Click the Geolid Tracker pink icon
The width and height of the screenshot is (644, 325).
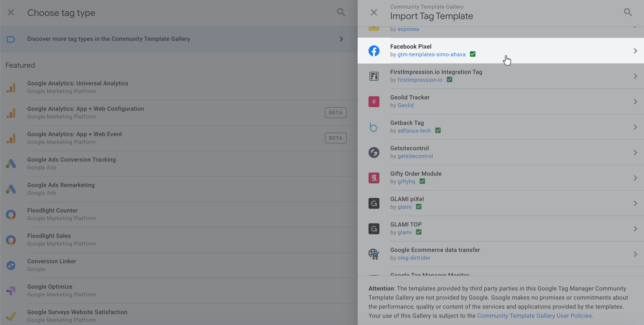(374, 102)
